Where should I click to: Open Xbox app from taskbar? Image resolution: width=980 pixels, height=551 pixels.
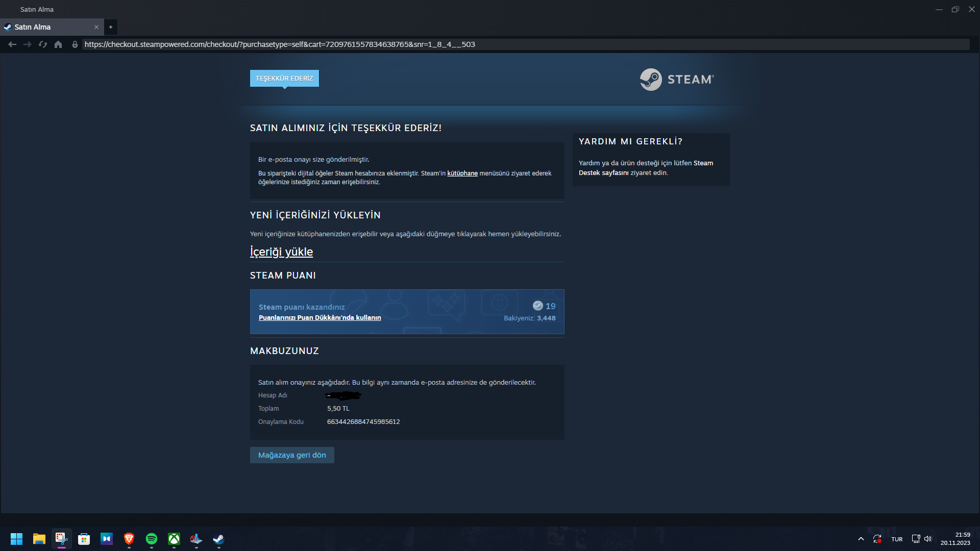point(174,539)
